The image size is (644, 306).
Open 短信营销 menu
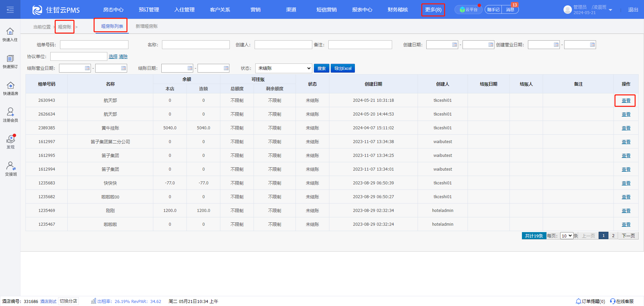[327, 10]
